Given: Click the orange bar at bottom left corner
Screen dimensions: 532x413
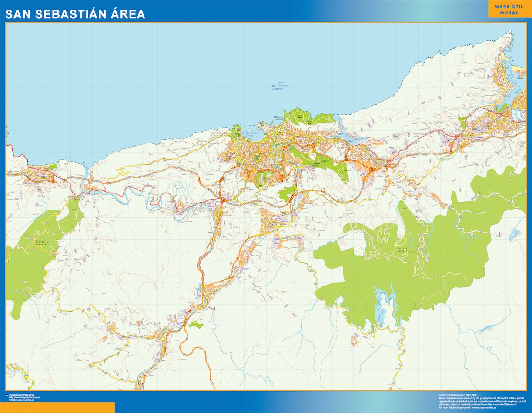Looking at the screenshot, I should pyautogui.click(x=57, y=407).
